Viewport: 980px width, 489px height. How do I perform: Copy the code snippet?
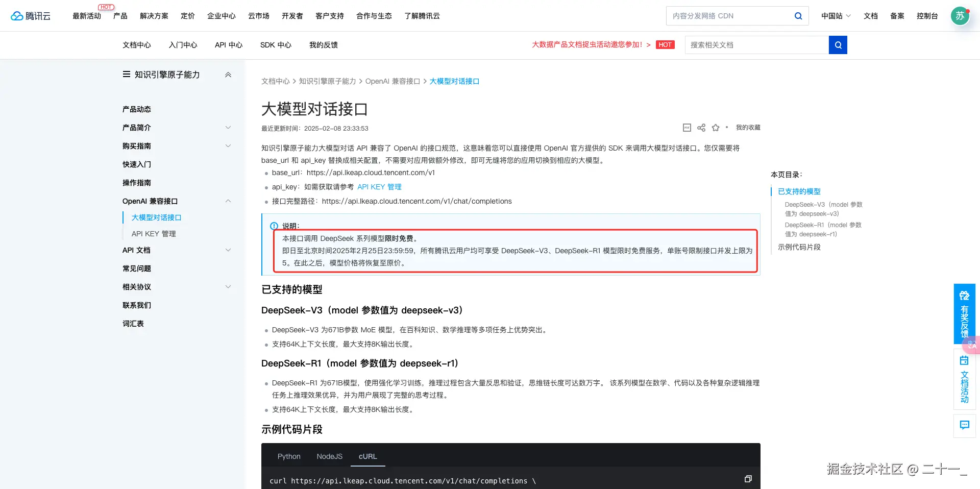[x=748, y=479]
